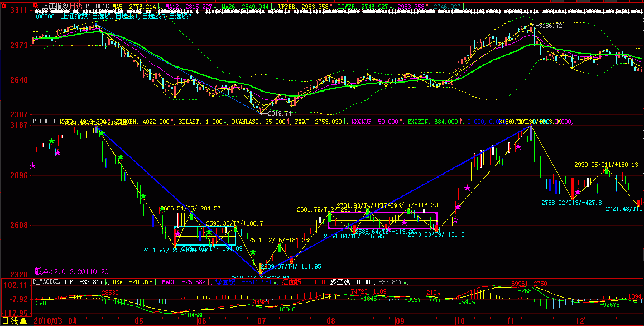
Task: Click the 2010/03 date on time axis
Action: [x=49, y=320]
